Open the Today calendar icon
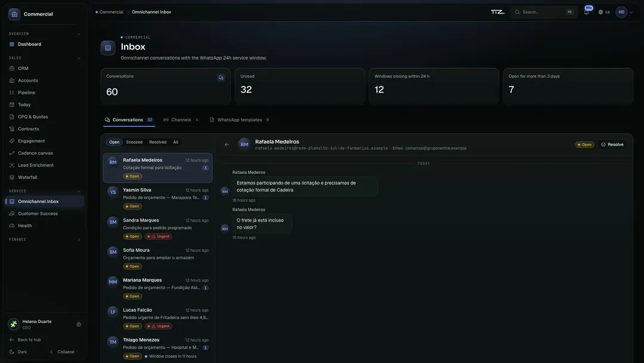This screenshot has height=363, width=644. tap(12, 105)
